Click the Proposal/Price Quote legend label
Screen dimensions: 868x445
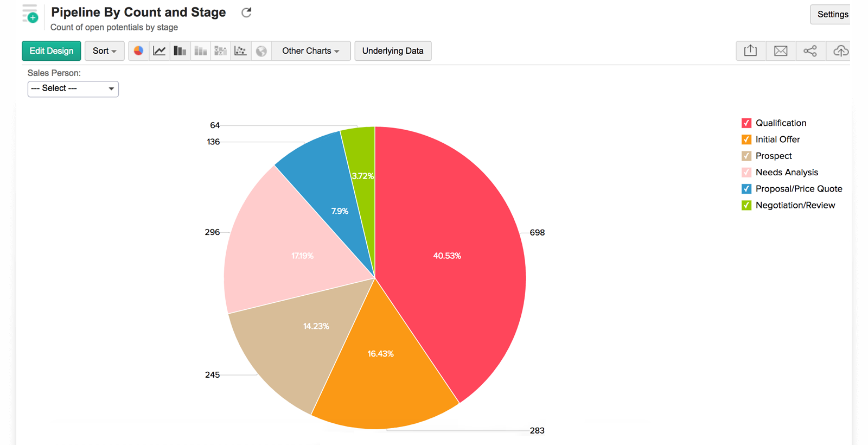(799, 189)
